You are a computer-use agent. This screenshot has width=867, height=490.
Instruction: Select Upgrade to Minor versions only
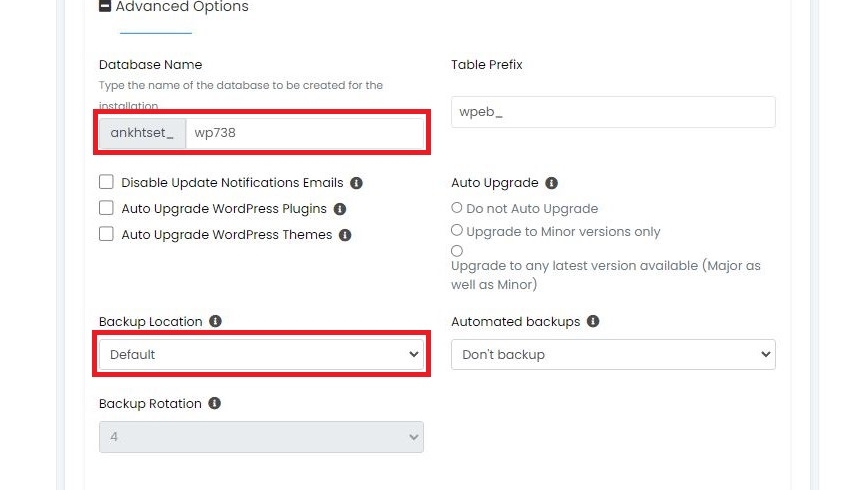click(457, 230)
